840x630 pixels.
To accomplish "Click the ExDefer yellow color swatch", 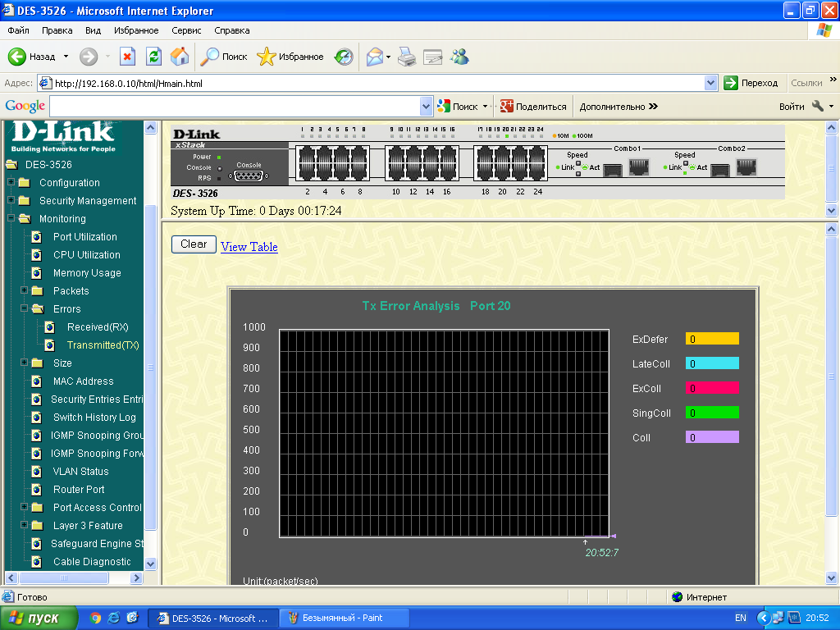I will click(712, 339).
